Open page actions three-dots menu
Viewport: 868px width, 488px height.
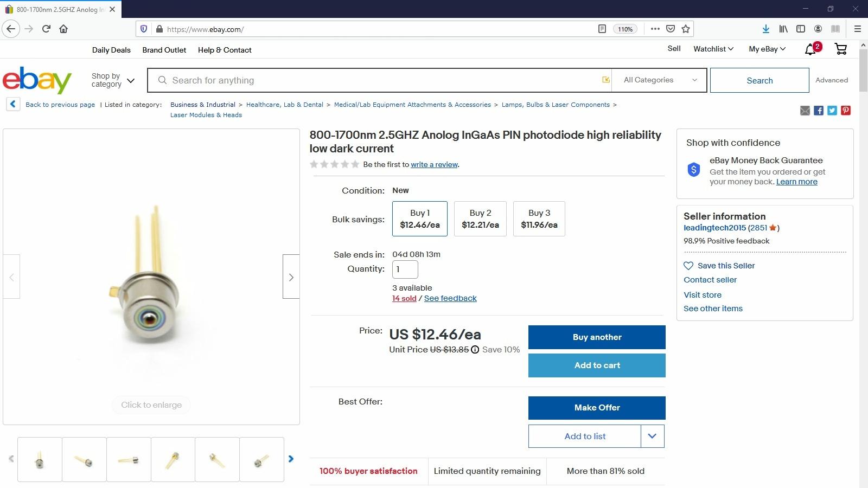coord(655,29)
